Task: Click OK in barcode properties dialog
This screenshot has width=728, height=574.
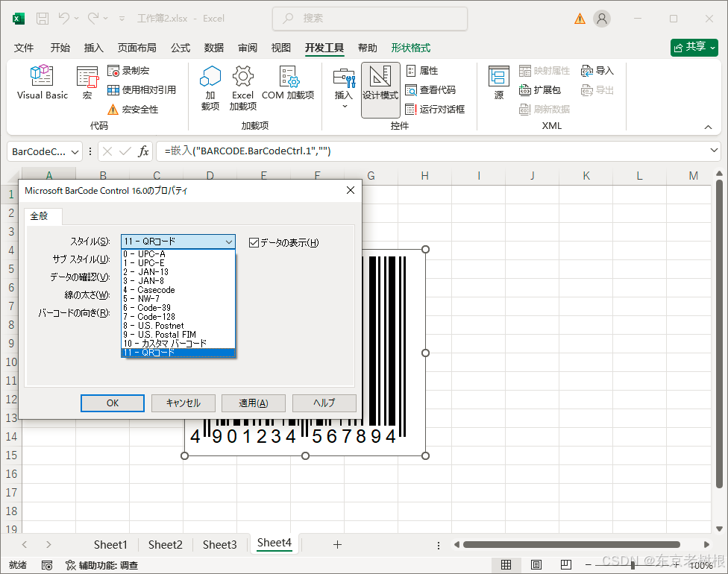Action: pyautogui.click(x=113, y=403)
